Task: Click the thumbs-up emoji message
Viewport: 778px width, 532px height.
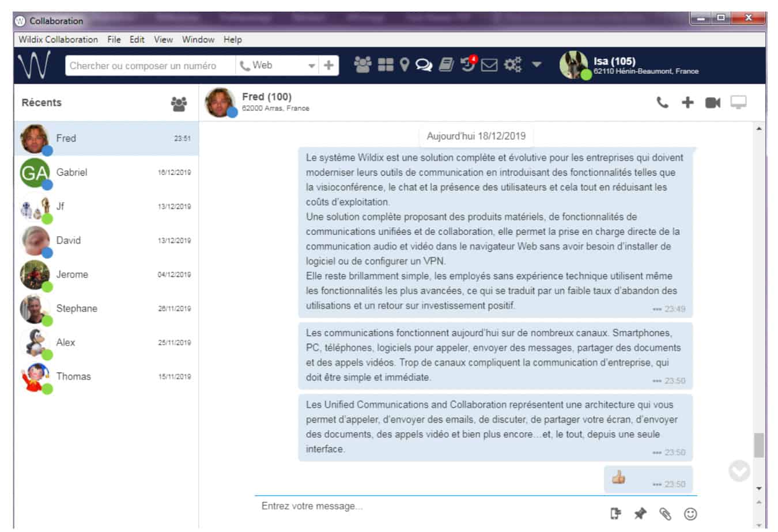Action: [648, 479]
